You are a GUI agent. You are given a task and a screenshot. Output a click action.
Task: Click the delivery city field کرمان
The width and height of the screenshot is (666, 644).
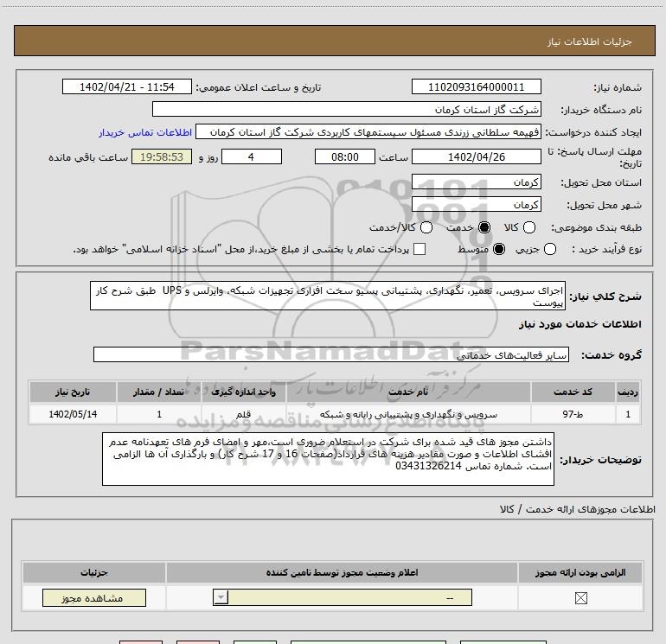point(476,205)
